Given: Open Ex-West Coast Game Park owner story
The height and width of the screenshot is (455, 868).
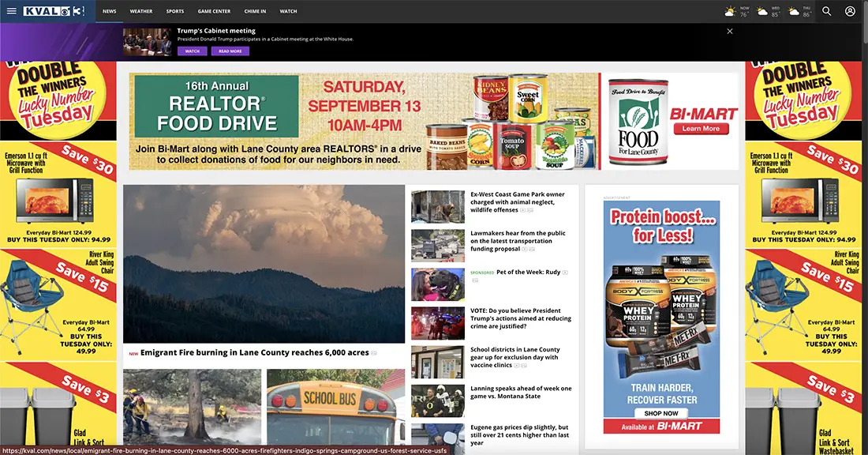Looking at the screenshot, I should [518, 201].
